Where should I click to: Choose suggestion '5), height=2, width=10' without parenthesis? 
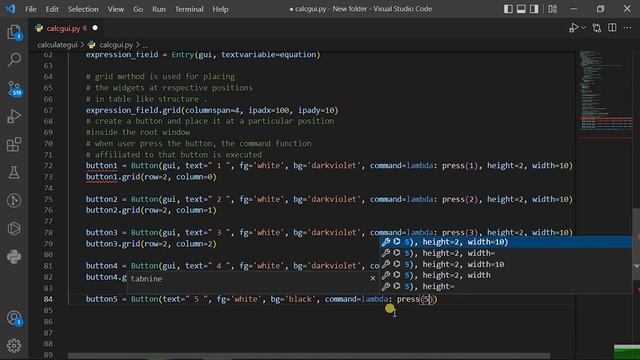[x=506, y=264]
